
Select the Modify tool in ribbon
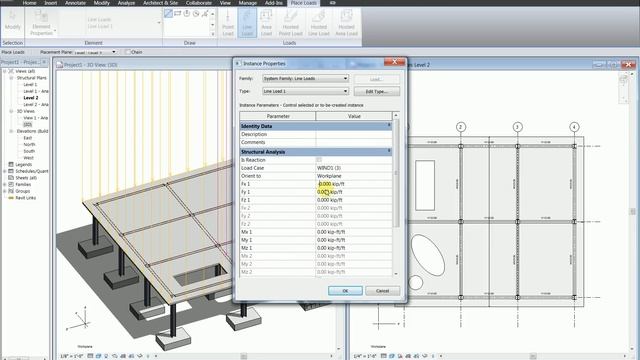point(13,21)
